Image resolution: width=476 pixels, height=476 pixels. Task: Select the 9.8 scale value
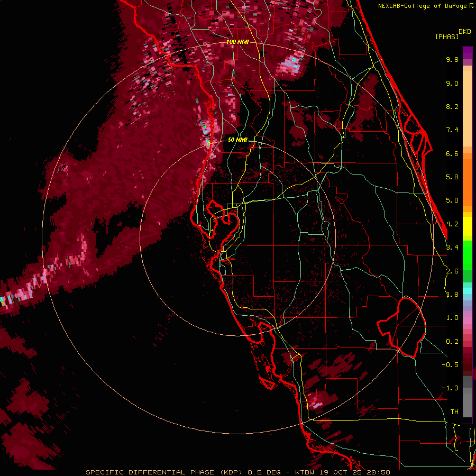click(452, 59)
